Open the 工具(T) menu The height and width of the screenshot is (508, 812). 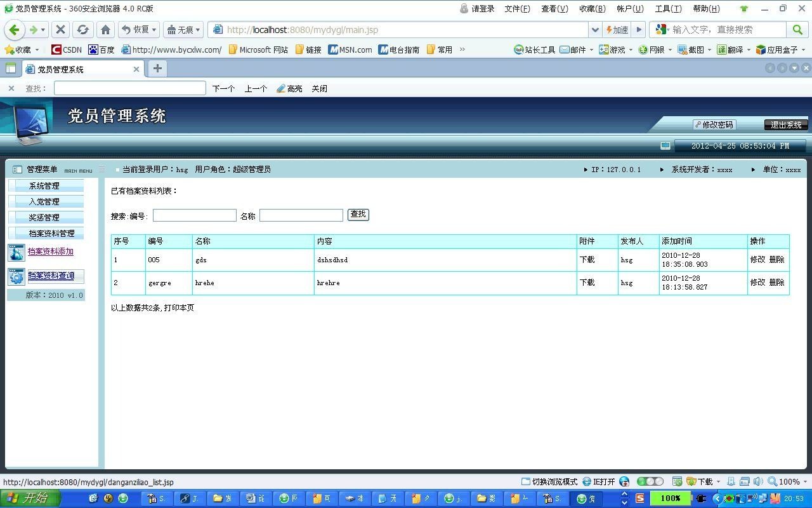point(667,9)
